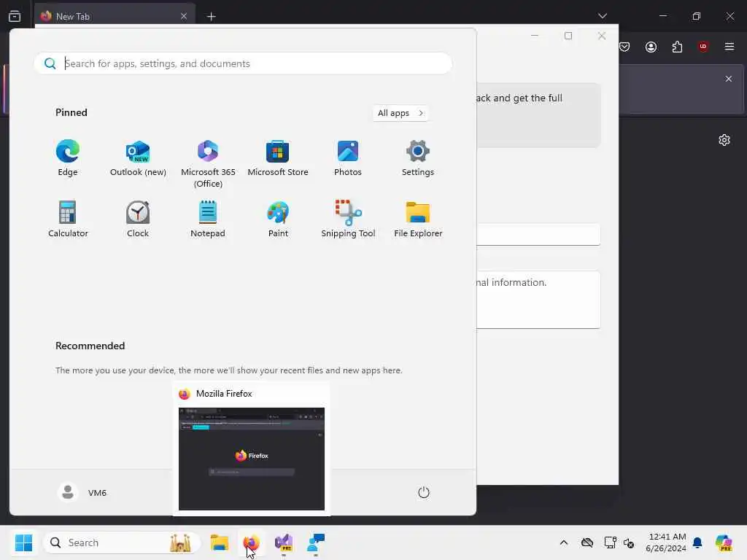Open the power options button
The image size is (747, 560).
coord(424,492)
